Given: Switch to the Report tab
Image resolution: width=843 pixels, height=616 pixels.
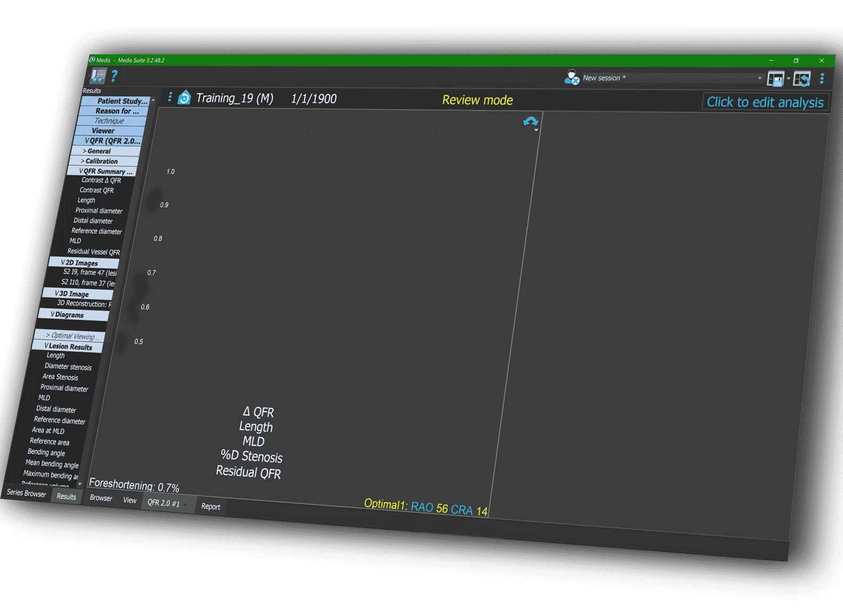Looking at the screenshot, I should [211, 507].
